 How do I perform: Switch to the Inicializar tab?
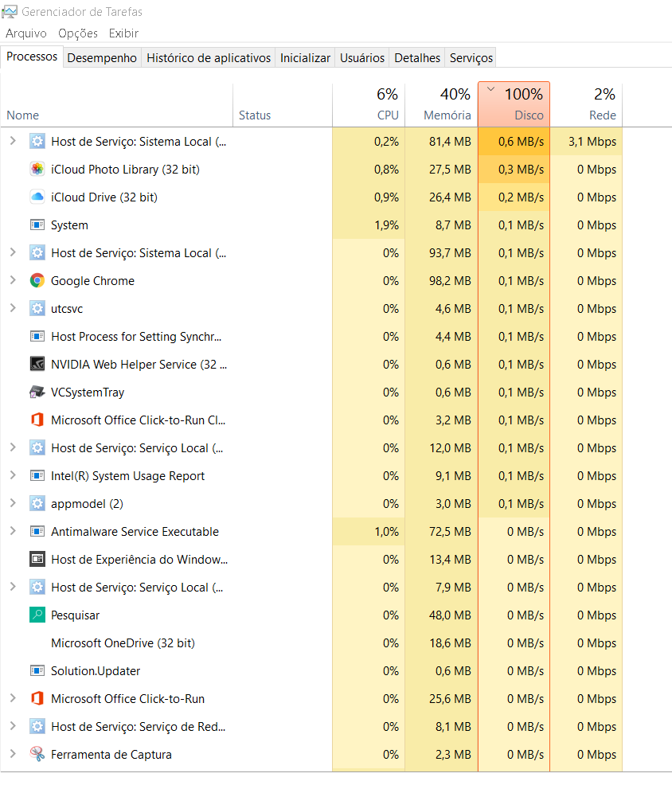pos(305,58)
